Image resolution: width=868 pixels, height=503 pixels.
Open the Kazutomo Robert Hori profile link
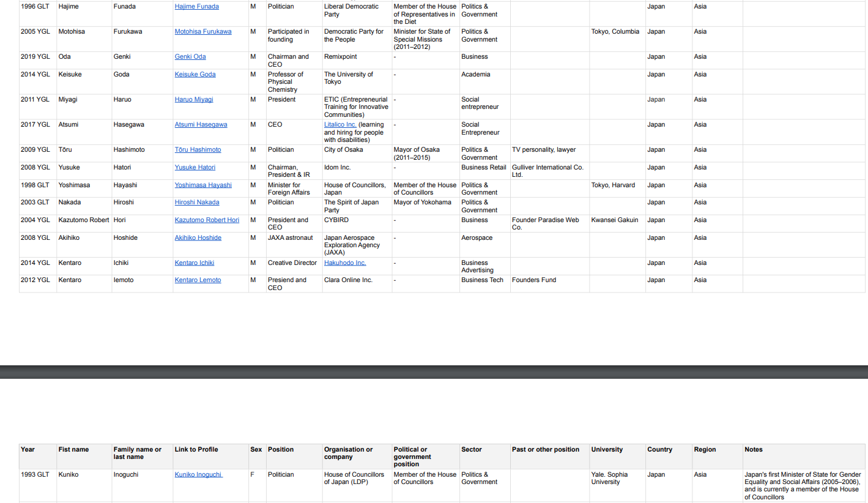click(x=207, y=220)
